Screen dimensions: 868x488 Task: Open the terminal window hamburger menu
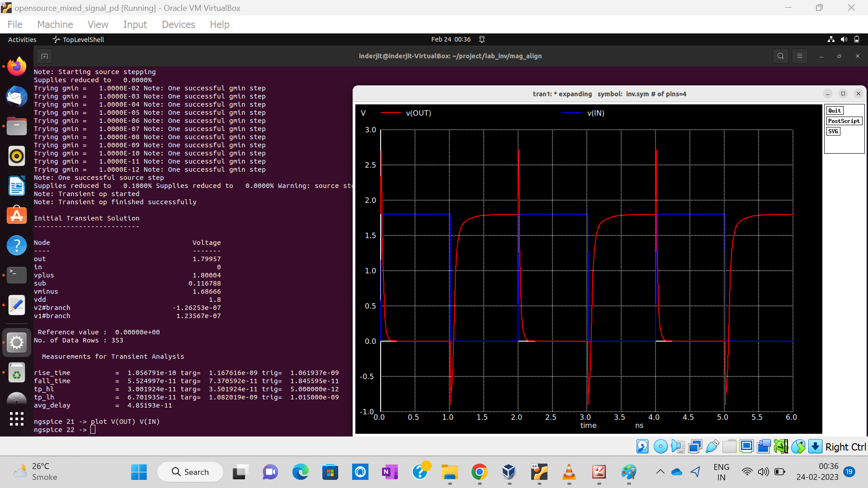[799, 56]
